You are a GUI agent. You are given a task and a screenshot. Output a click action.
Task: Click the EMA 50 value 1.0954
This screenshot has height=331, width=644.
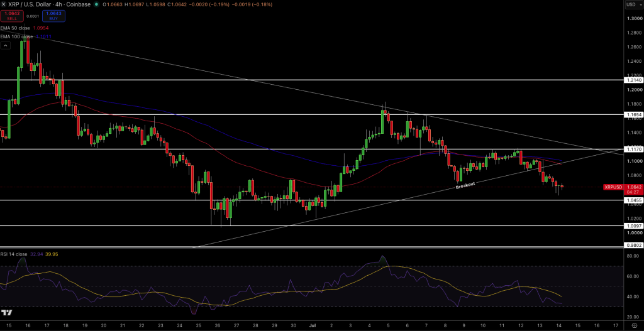coord(41,28)
